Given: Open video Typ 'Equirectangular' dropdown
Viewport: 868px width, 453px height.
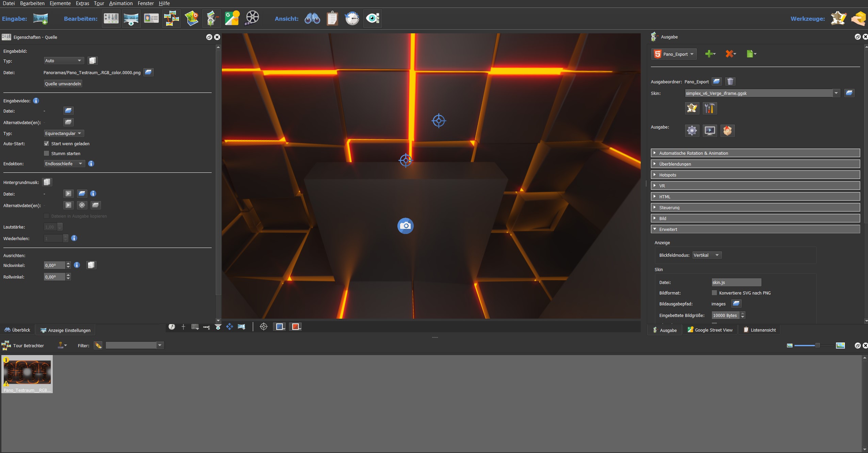Looking at the screenshot, I should pyautogui.click(x=64, y=133).
